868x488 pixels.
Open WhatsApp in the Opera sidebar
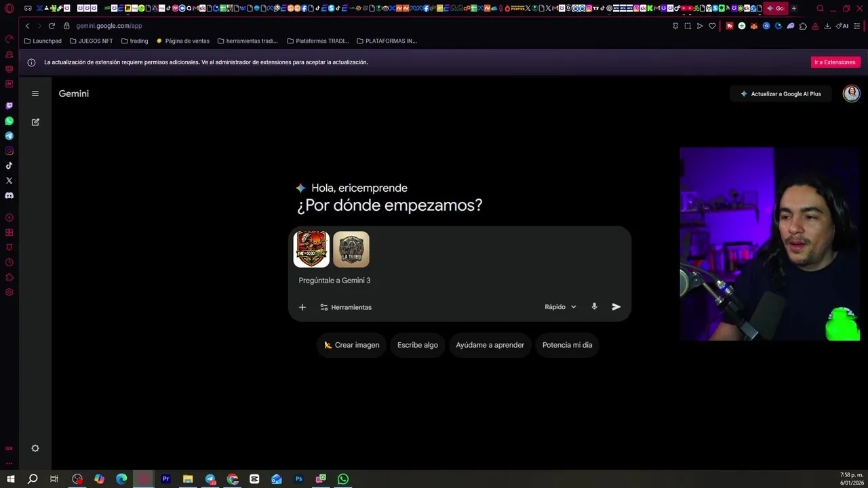9,121
